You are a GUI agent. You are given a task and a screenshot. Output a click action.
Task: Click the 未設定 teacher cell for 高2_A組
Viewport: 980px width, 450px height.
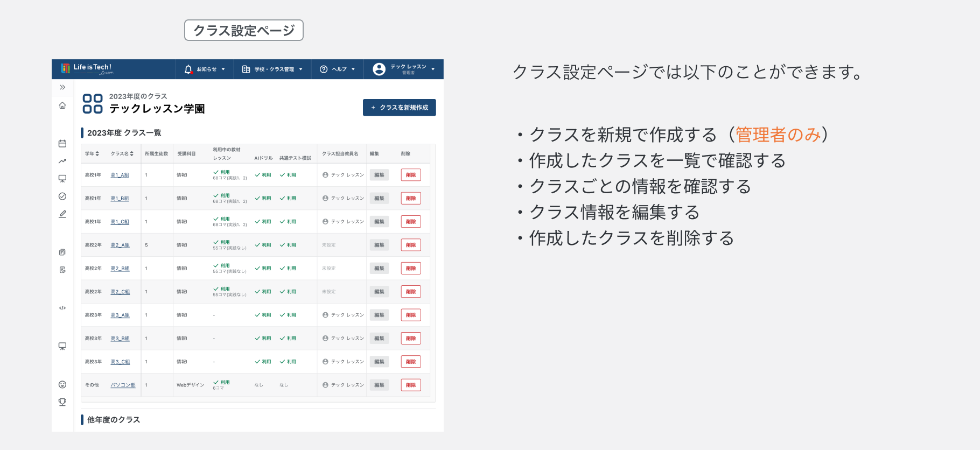coord(328,245)
